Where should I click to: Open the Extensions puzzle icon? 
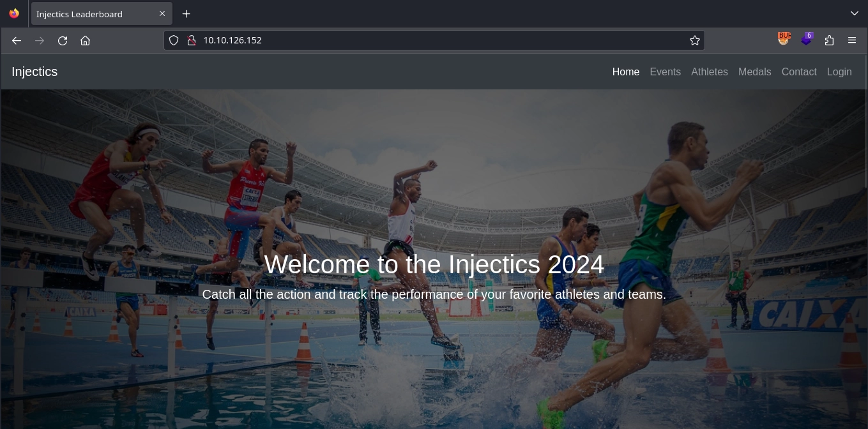pos(829,40)
